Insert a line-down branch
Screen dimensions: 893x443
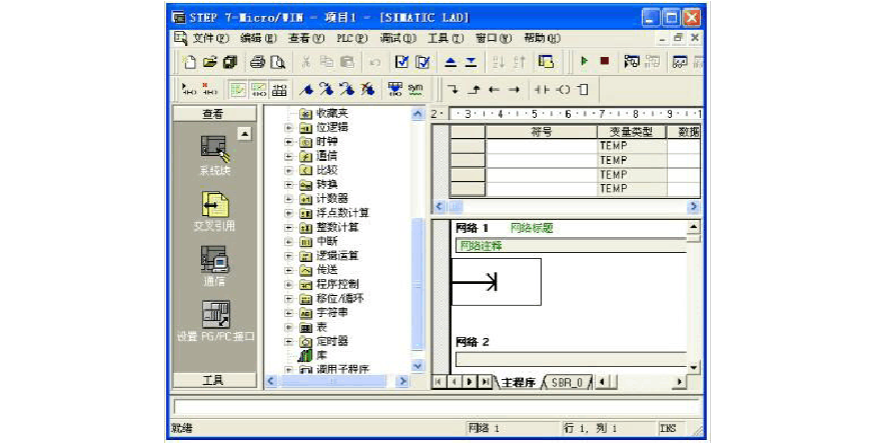[x=453, y=89]
